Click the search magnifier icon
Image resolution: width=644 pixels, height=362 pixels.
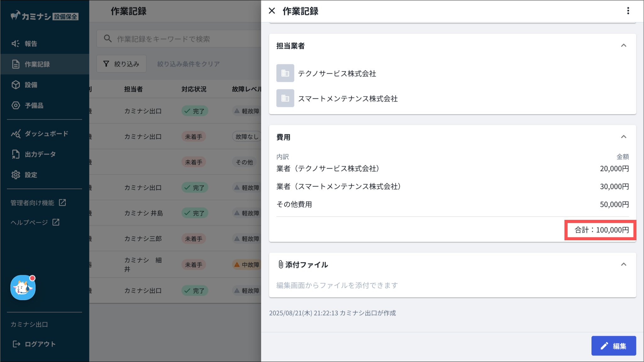point(108,39)
